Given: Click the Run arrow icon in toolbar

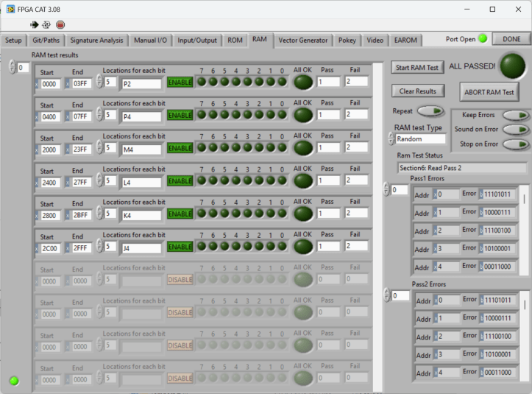Looking at the screenshot, I should click(34, 24).
